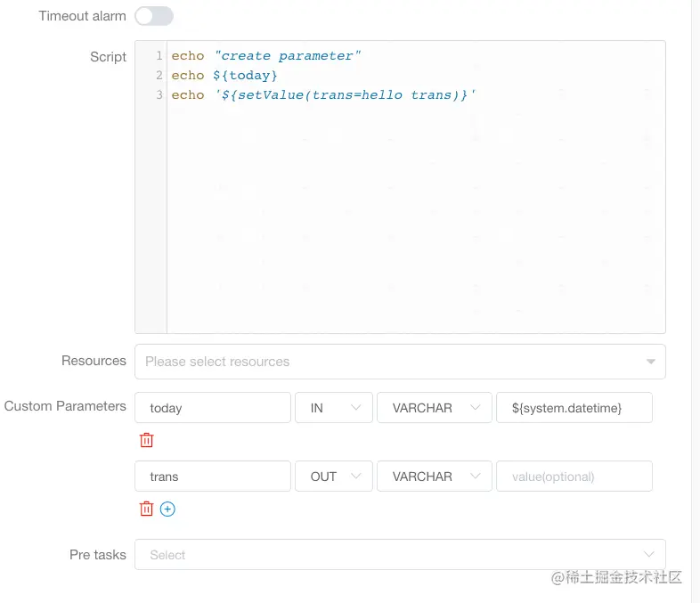700x603 pixels.
Task: Click script line 'echo "create parameter"'
Action: tap(266, 56)
